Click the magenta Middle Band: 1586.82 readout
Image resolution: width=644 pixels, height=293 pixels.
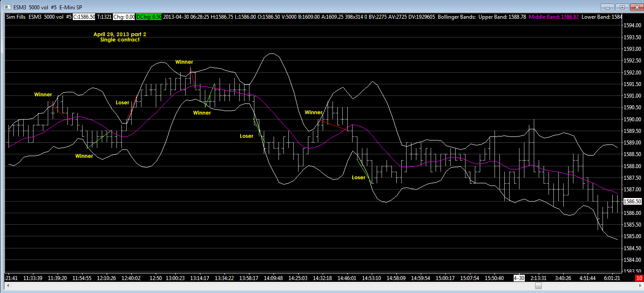pyautogui.click(x=554, y=17)
